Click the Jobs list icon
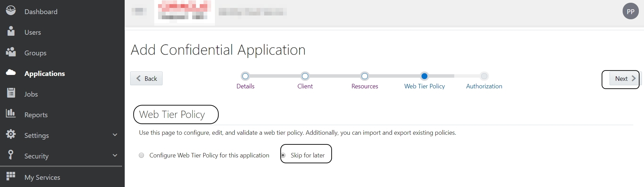Screen dimensions: 644x187 [11, 93]
